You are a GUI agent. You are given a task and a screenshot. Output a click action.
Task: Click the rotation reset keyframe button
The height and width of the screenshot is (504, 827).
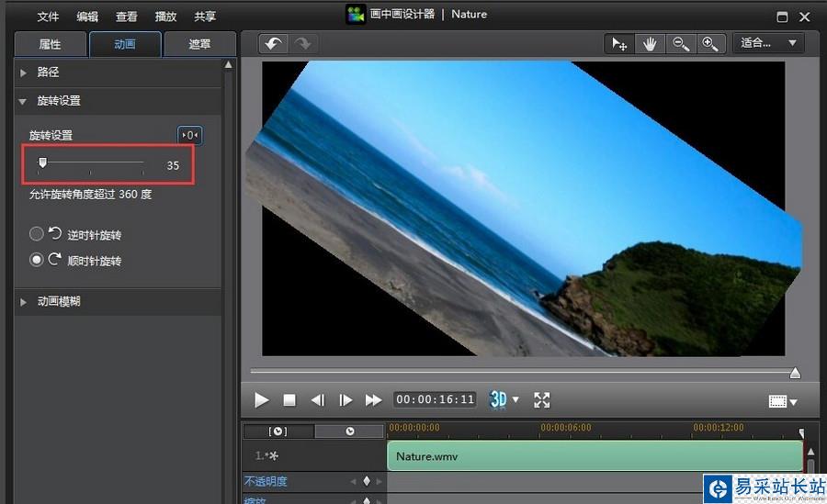190,136
